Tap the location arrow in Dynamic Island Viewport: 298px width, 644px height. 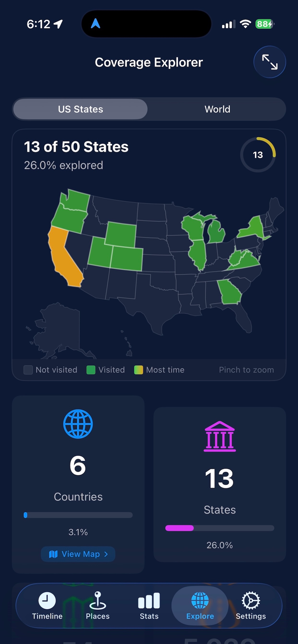point(95,24)
